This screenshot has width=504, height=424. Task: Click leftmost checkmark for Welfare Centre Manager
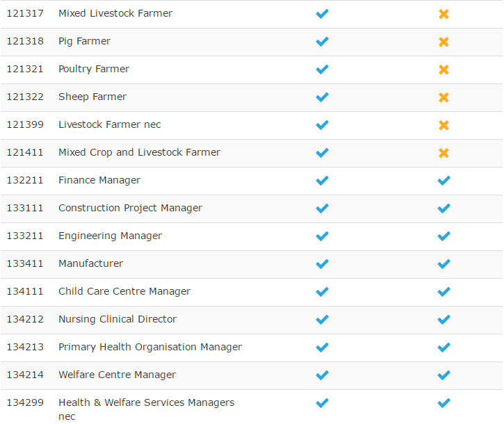pyautogui.click(x=322, y=375)
